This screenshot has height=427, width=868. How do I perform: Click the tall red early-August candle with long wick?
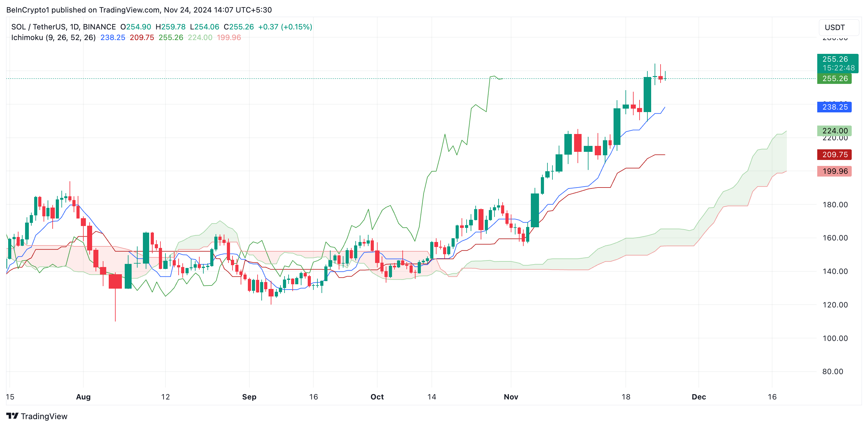coord(115,281)
